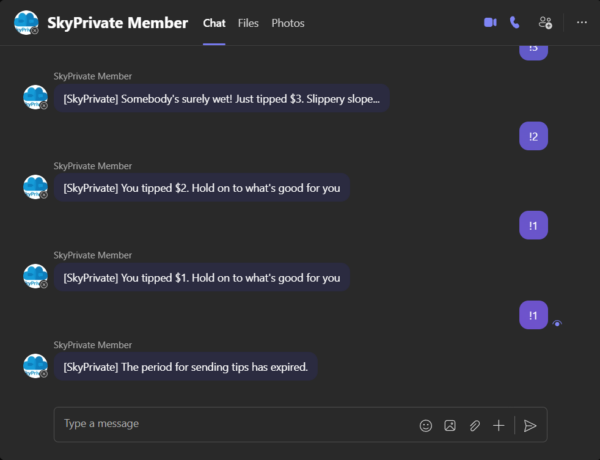The width and height of the screenshot is (600, 460).
Task: Switch to the Files tab
Action: pyautogui.click(x=248, y=23)
